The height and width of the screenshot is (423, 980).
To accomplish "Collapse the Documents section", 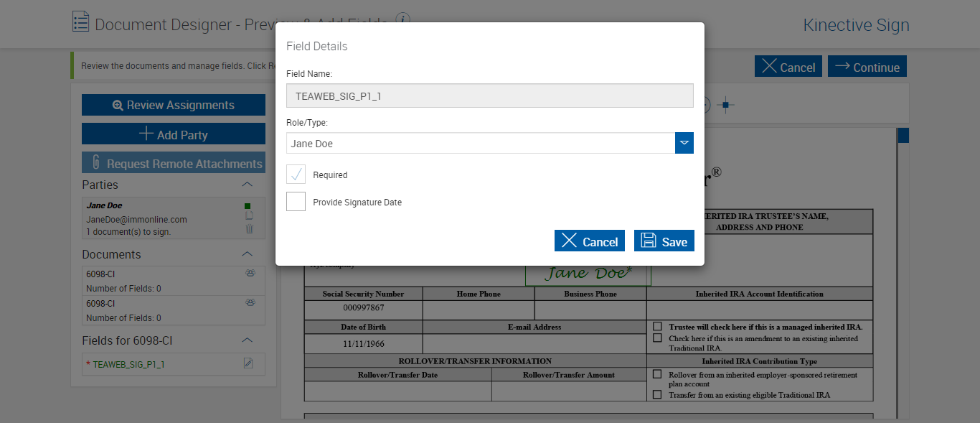I will pos(247,254).
